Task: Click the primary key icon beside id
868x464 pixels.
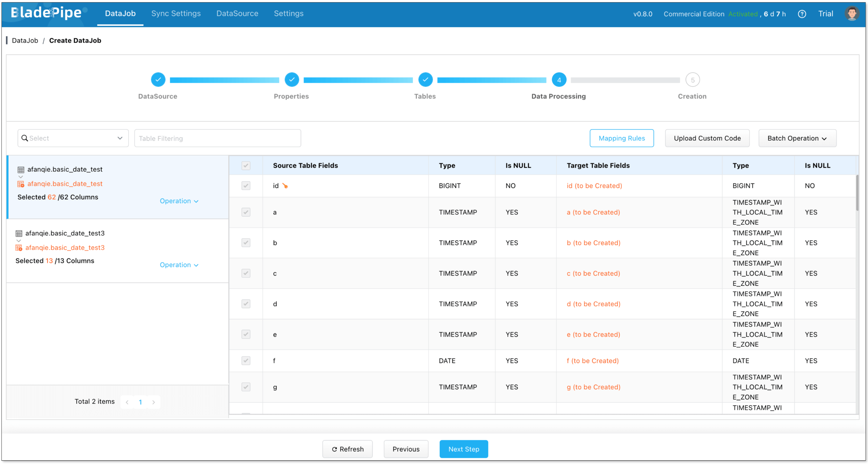Action: [x=285, y=186]
